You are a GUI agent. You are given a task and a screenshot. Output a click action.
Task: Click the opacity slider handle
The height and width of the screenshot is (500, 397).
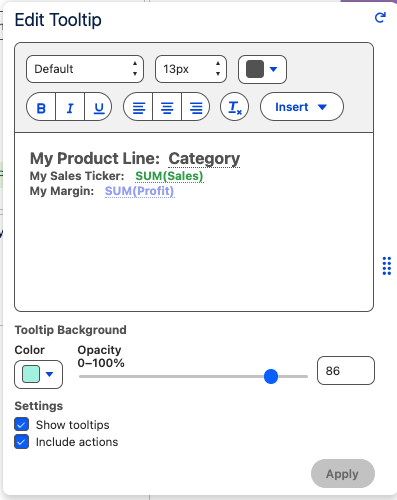point(271,376)
